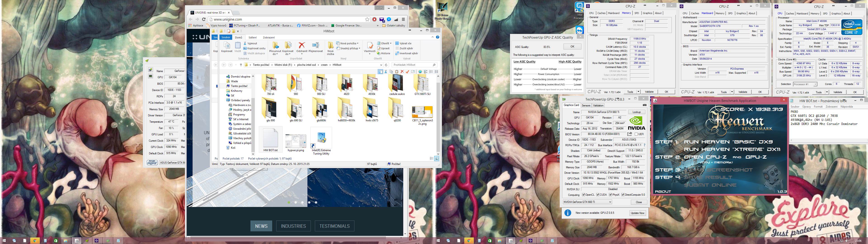
Task: Open Validation tab in GPU-Z
Action: (x=598, y=106)
